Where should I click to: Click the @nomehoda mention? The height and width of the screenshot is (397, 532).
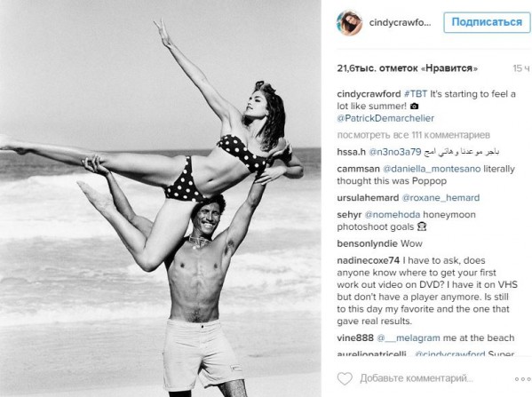coord(393,214)
